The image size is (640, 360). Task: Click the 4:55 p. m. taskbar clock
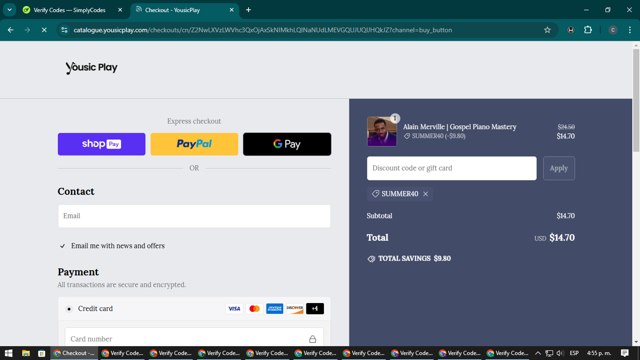pyautogui.click(x=599, y=353)
